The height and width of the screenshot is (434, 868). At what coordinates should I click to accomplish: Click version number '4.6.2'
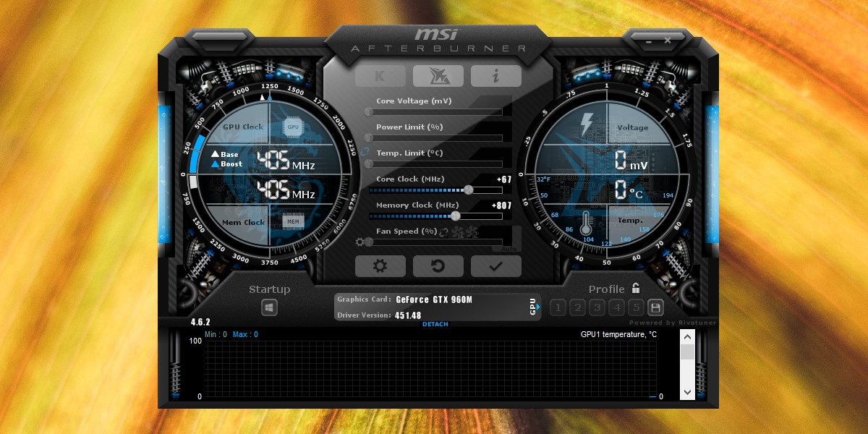point(200,323)
